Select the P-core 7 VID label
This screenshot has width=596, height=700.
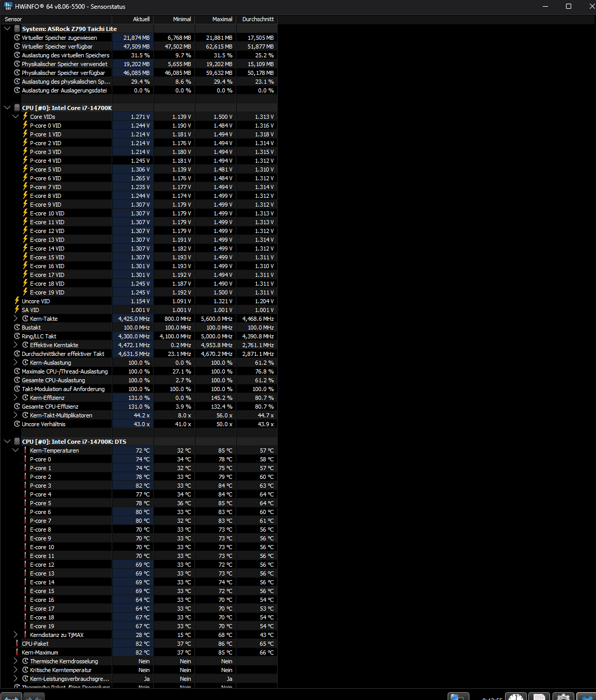(45, 187)
